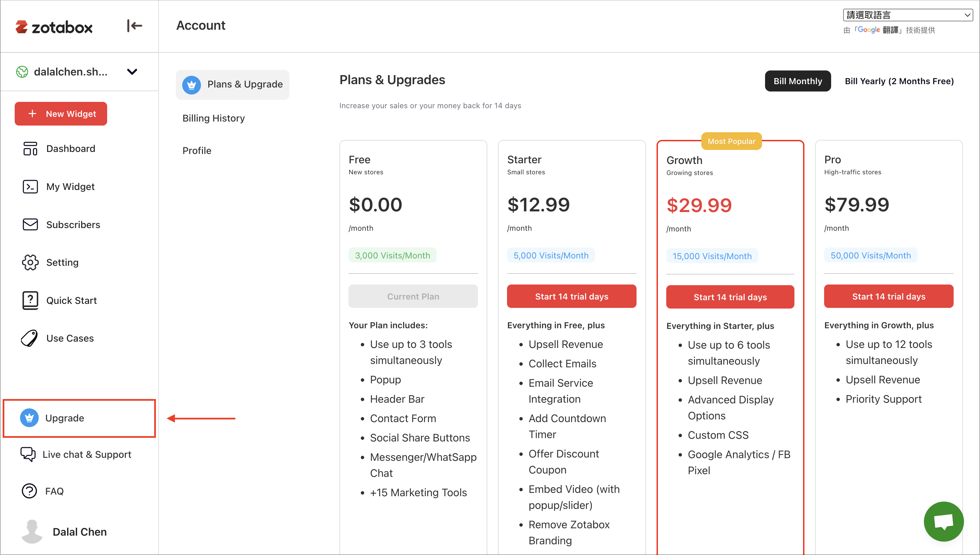980x555 pixels.
Task: Switch billing to Bill Yearly
Action: pyautogui.click(x=899, y=81)
